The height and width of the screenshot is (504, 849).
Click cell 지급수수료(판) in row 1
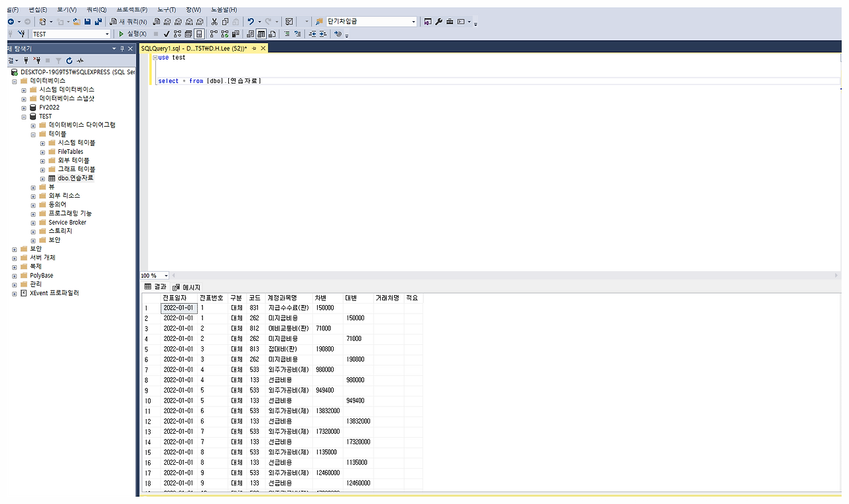(x=289, y=308)
